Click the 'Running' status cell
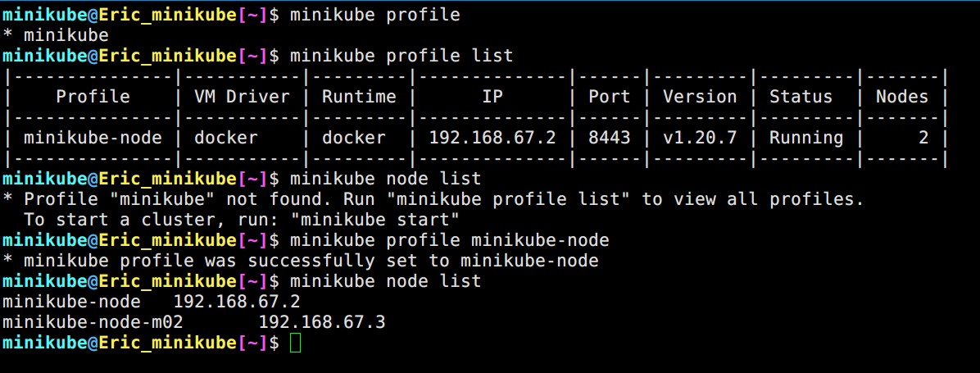 tap(805, 138)
